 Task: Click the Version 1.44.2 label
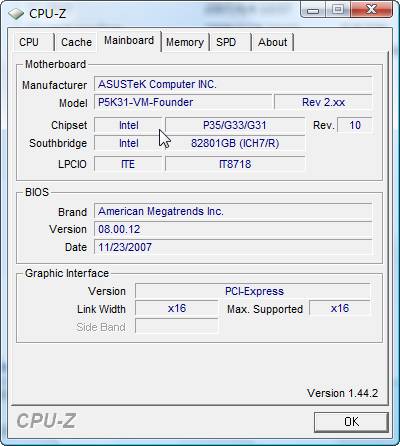click(x=342, y=393)
